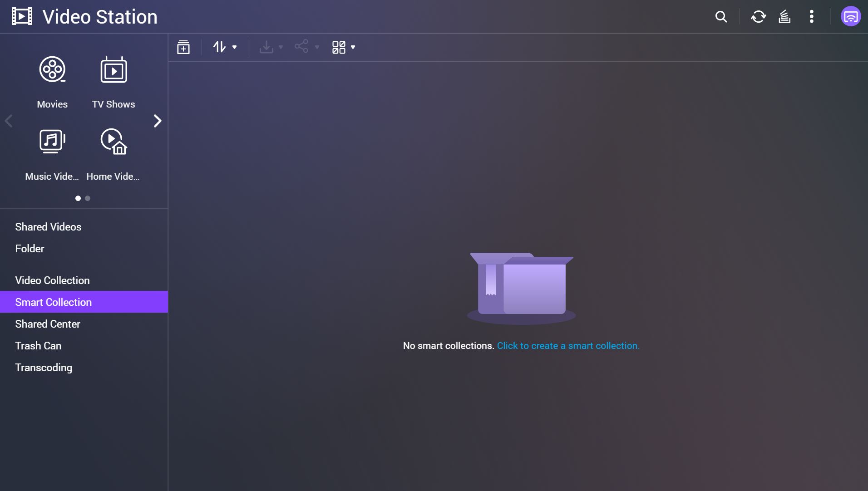The width and height of the screenshot is (868, 491).
Task: Click the Video Station title text
Action: pyautogui.click(x=100, y=17)
